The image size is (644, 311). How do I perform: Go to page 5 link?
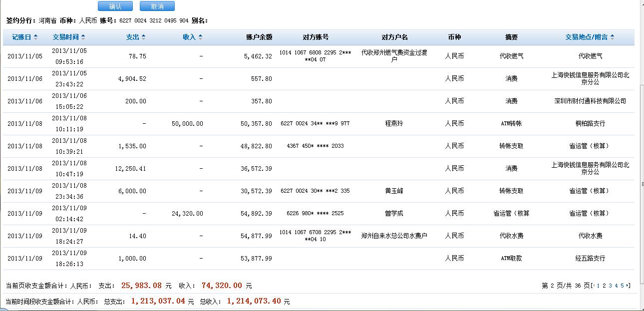622,286
